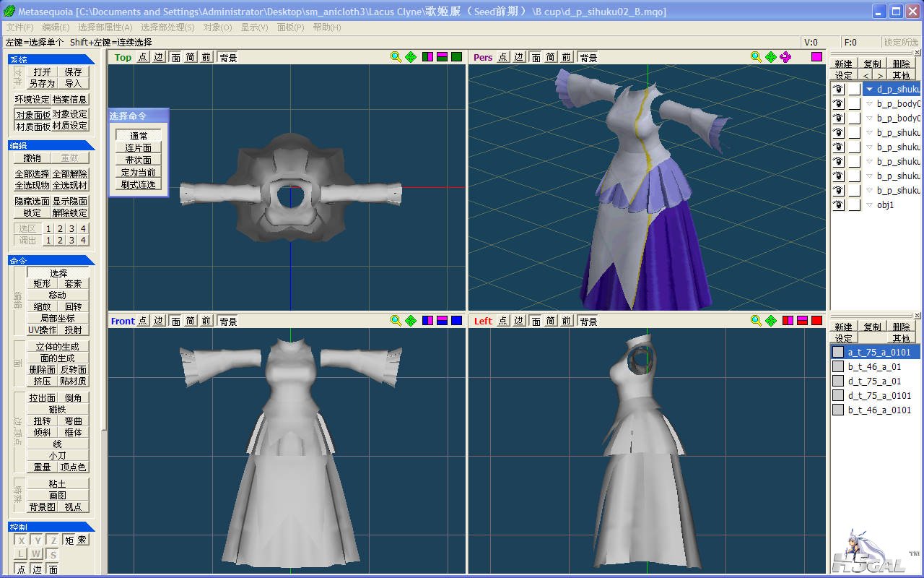924x578 pixels.
Task: Click the 保存 save button
Action: click(73, 72)
